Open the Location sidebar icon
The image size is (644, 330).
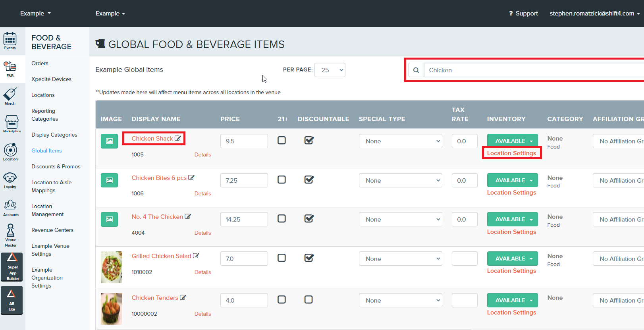[x=10, y=152]
